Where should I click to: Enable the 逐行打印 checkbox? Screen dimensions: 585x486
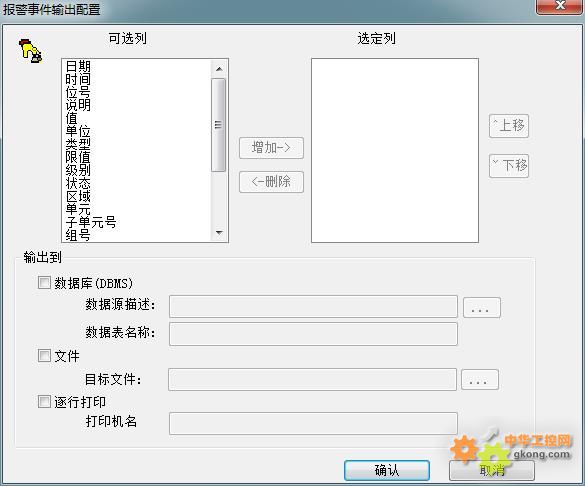(x=44, y=402)
